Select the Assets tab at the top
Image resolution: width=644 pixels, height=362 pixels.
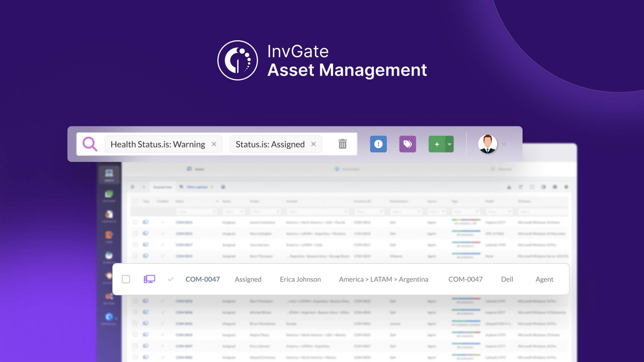[x=196, y=169]
